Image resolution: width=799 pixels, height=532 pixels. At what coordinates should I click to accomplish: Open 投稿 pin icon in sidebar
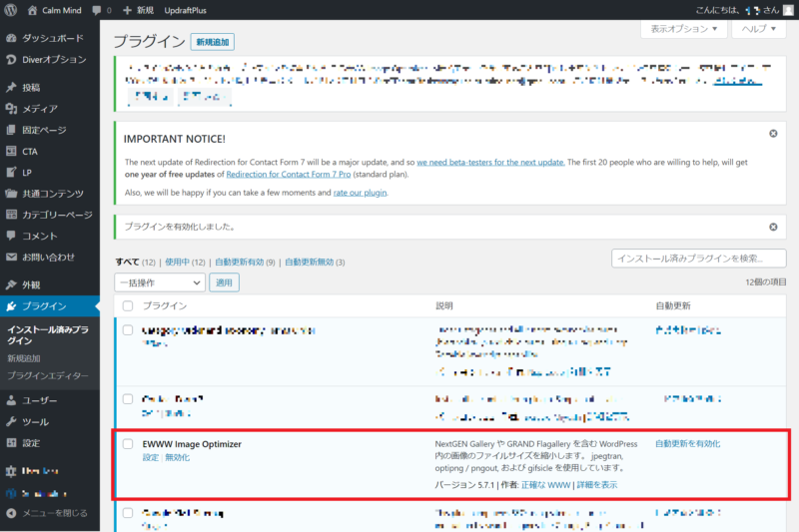(x=11, y=88)
